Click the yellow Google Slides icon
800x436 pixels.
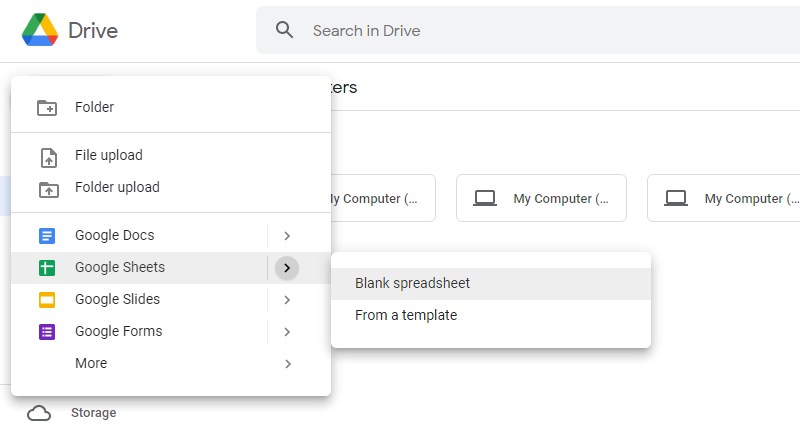[47, 300]
